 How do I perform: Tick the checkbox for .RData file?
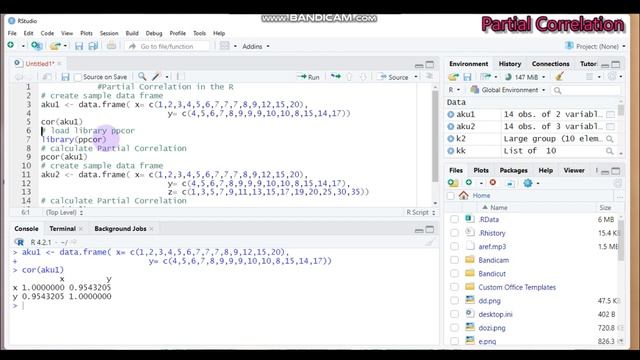[454, 220]
